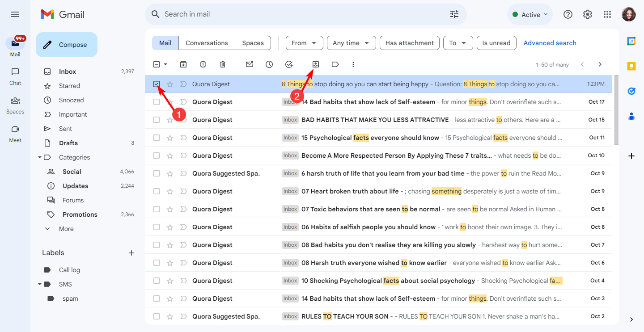Open Advanced search

pos(550,43)
